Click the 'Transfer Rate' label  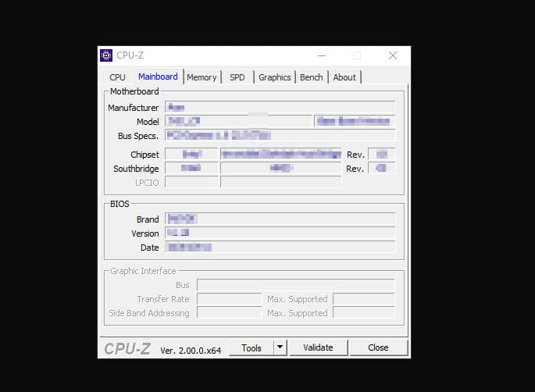pos(163,299)
